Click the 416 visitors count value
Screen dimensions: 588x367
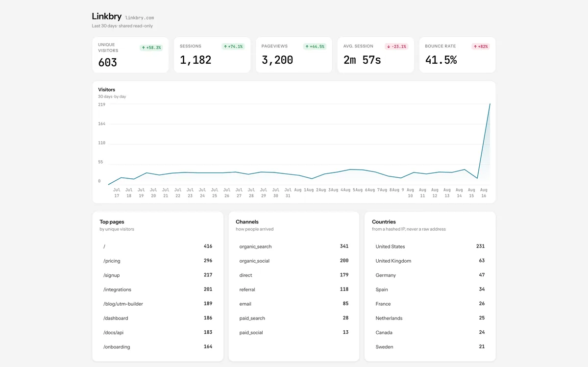tap(208, 246)
